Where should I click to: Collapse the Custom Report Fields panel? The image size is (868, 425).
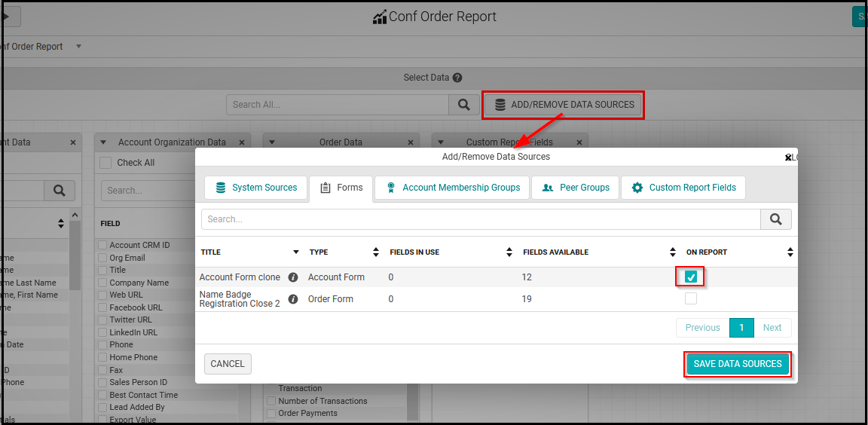click(440, 142)
